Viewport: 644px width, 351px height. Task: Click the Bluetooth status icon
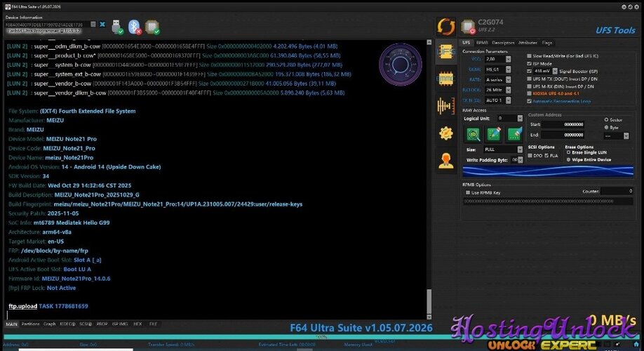click(x=134, y=27)
